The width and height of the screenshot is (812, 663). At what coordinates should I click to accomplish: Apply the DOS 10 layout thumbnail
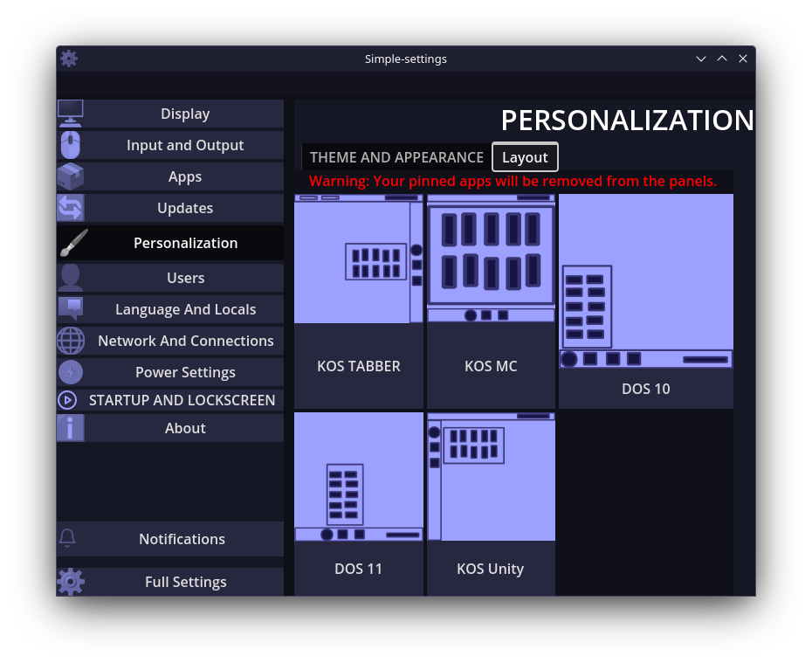tap(646, 281)
